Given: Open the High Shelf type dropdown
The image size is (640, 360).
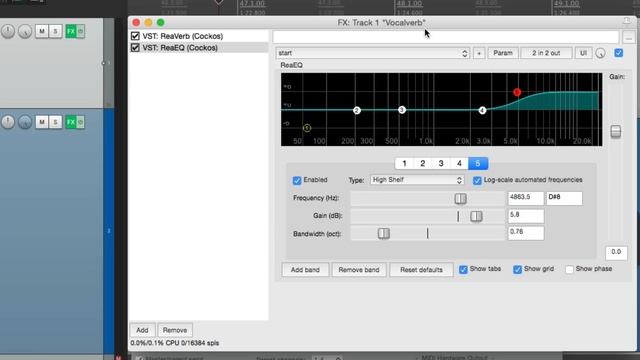Looking at the screenshot, I should point(417,180).
